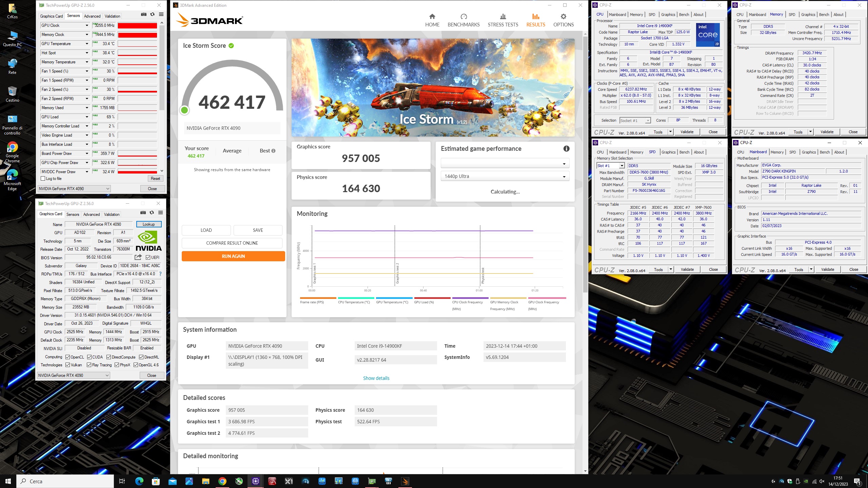Open hamburger menu in top GPU-Z window
This screenshot has width=868, height=488.
[x=161, y=14]
